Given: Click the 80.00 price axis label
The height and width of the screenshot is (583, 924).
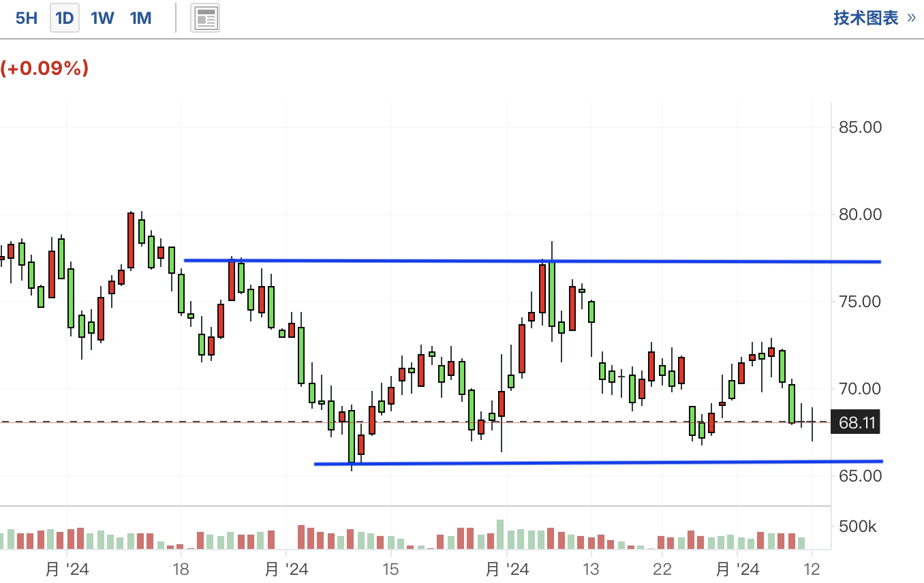Looking at the screenshot, I should pos(860,215).
